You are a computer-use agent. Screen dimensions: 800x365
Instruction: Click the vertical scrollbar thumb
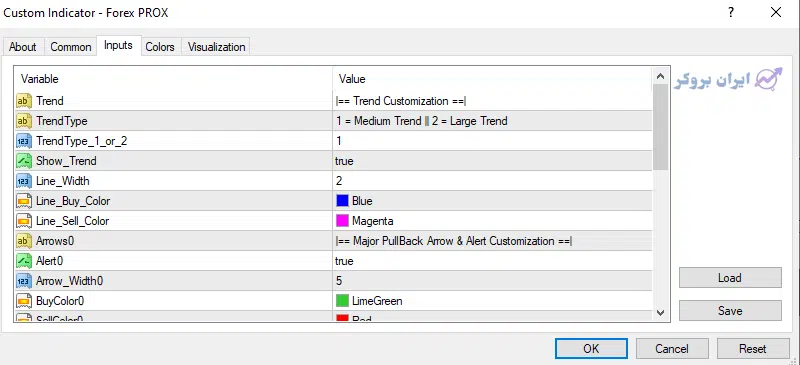(660, 127)
